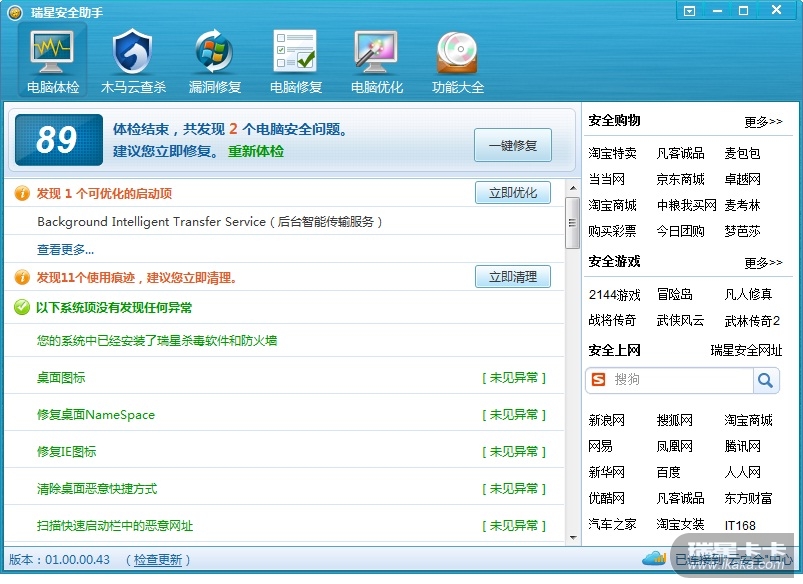Viewport: 803px width, 584px height.
Task: Open 更多>> next to 安全购物
Action: pyautogui.click(x=763, y=121)
